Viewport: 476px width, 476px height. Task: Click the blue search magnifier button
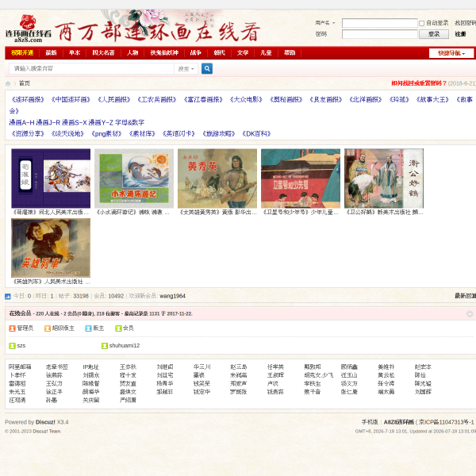pos(207,68)
